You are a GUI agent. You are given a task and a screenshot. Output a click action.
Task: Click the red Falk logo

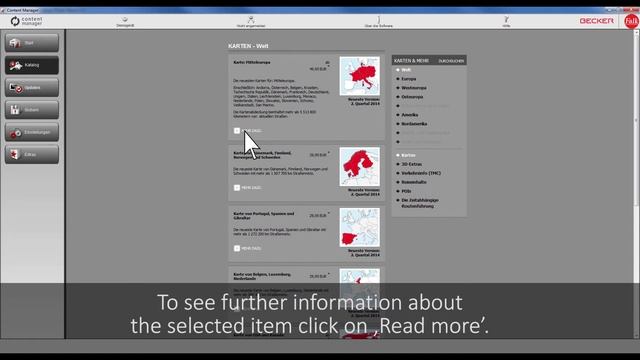(631, 21)
